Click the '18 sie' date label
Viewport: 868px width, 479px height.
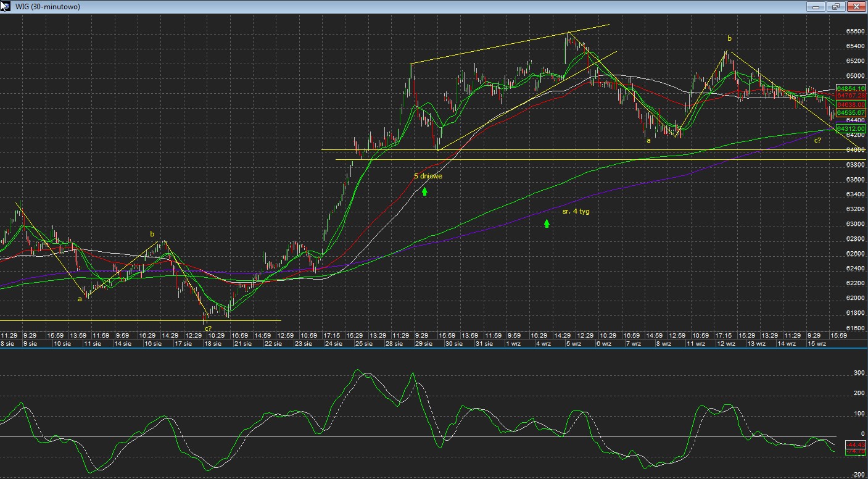[213, 343]
